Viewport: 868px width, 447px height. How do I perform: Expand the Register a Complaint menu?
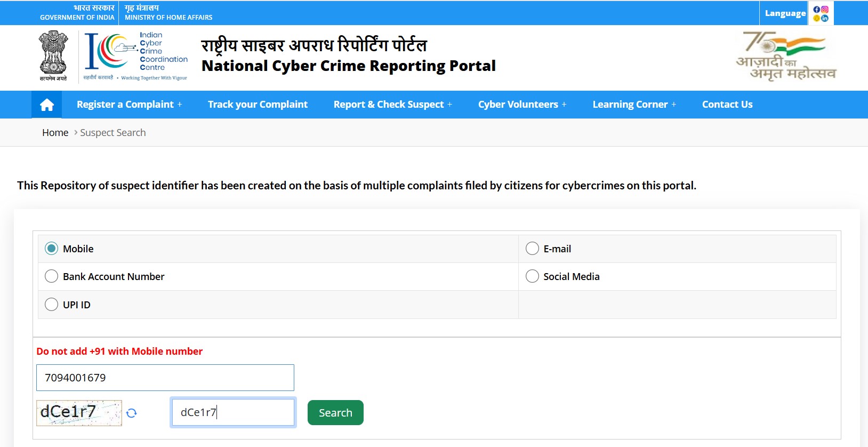(x=130, y=105)
